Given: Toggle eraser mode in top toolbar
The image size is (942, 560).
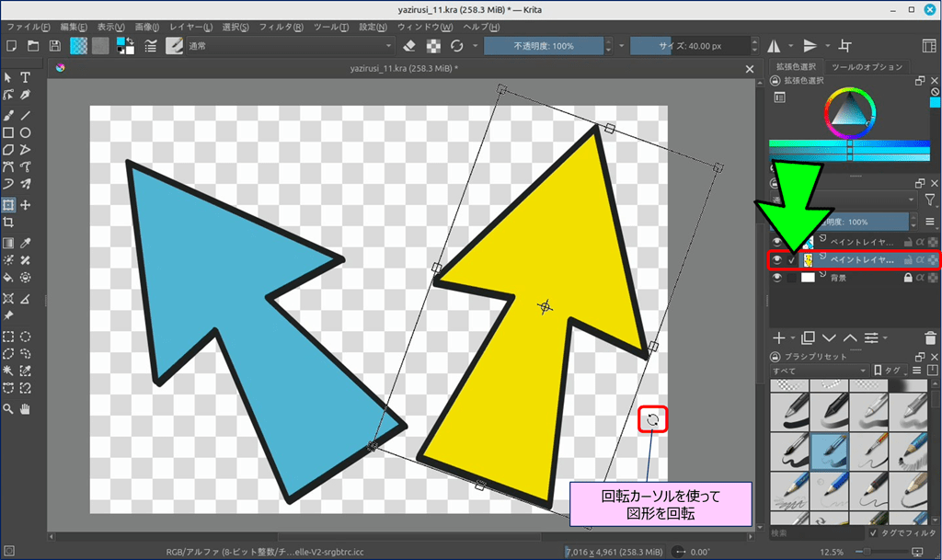Looking at the screenshot, I should [410, 46].
